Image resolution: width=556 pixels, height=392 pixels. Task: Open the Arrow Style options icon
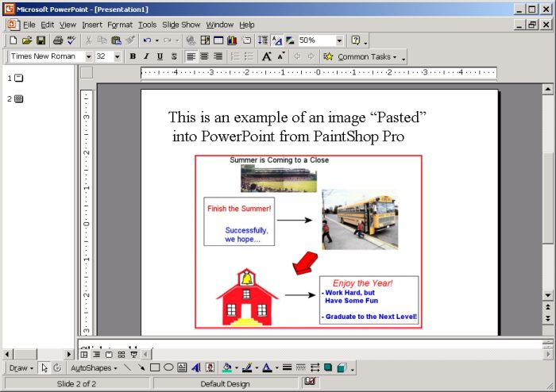[315, 368]
